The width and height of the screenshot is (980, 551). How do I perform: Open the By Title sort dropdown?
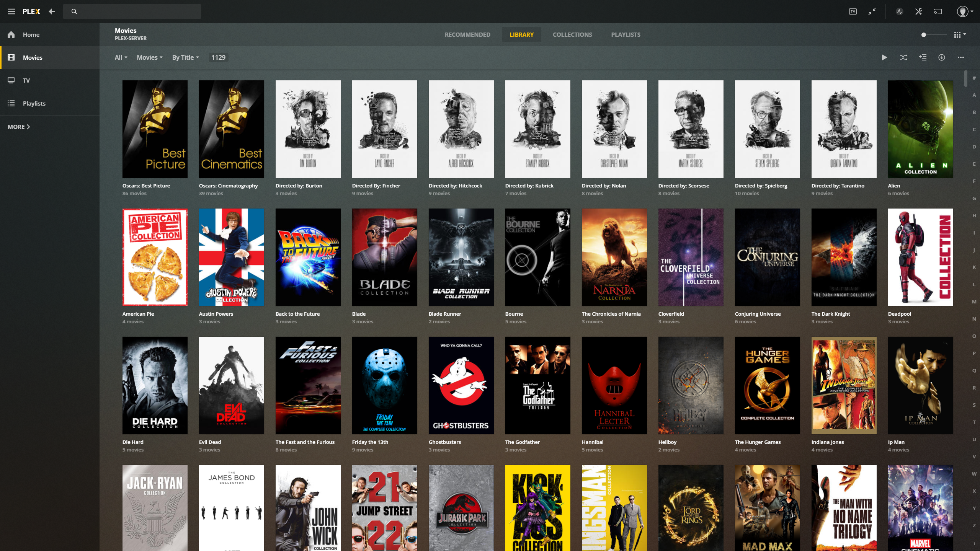[186, 57]
